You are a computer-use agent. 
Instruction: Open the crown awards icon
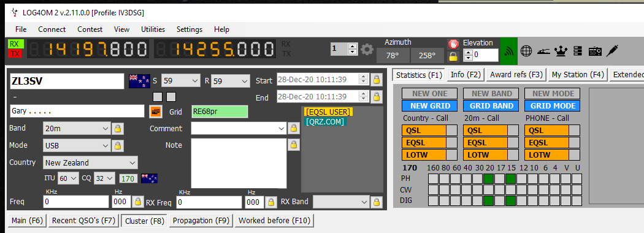(x=561, y=51)
